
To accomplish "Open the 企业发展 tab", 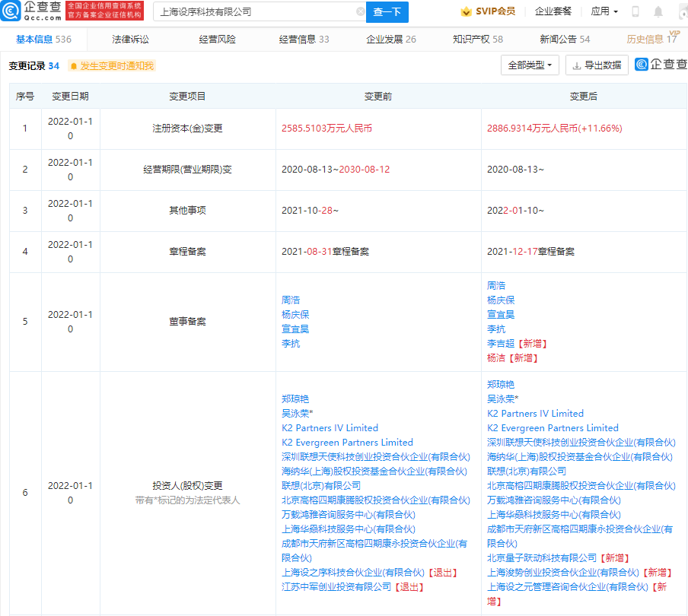I will tap(391, 40).
